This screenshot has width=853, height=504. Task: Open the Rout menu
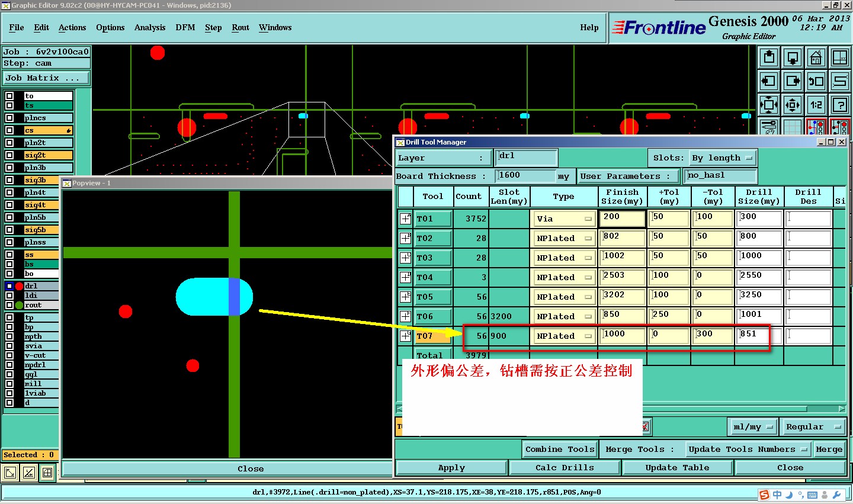[x=240, y=27]
